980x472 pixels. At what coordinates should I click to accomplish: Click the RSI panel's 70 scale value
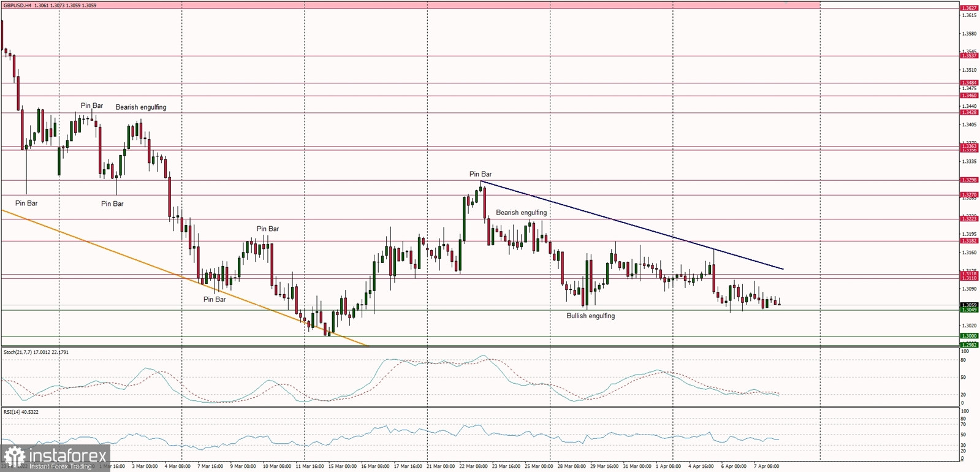coord(964,425)
